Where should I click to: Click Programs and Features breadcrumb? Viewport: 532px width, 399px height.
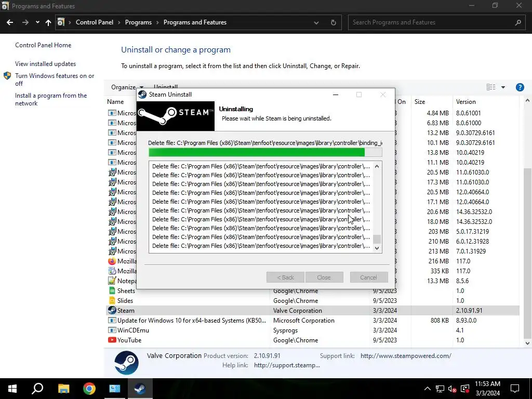tap(195, 22)
